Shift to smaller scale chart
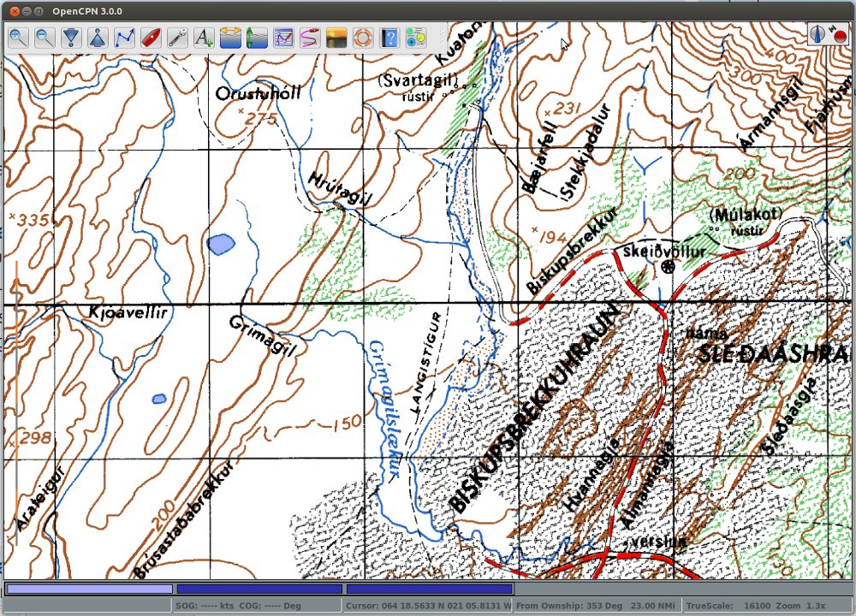This screenshot has height=616, width=856. coord(98,38)
